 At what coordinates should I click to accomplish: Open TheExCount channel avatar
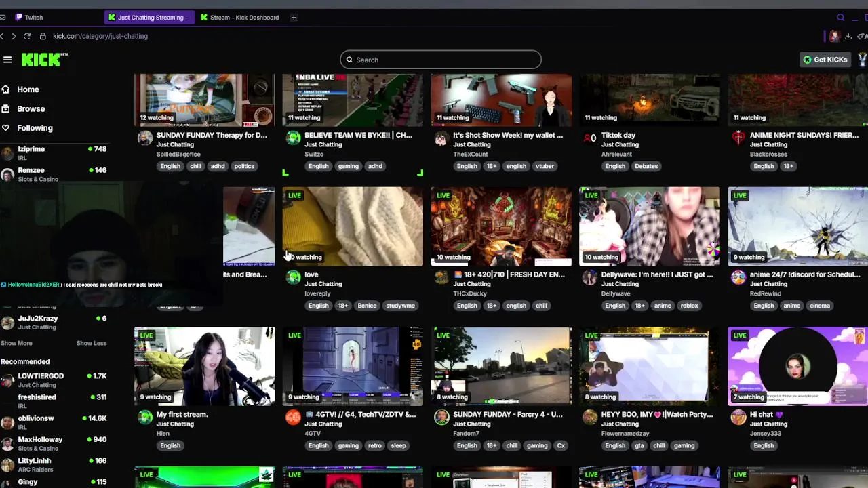[441, 139]
